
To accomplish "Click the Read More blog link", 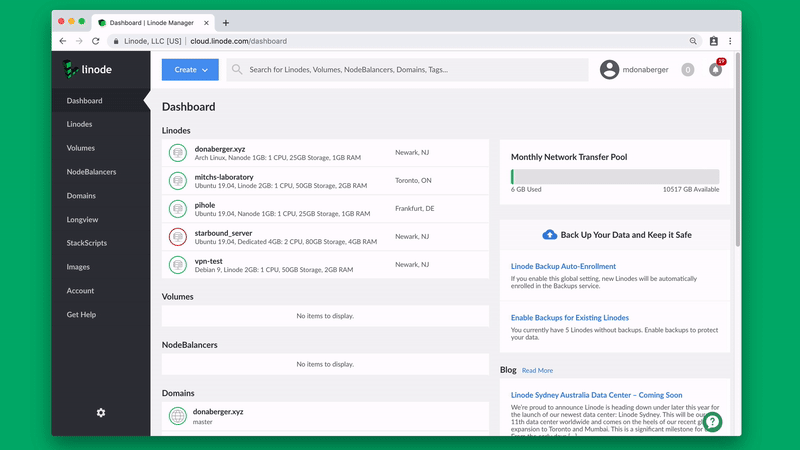I will [537, 370].
